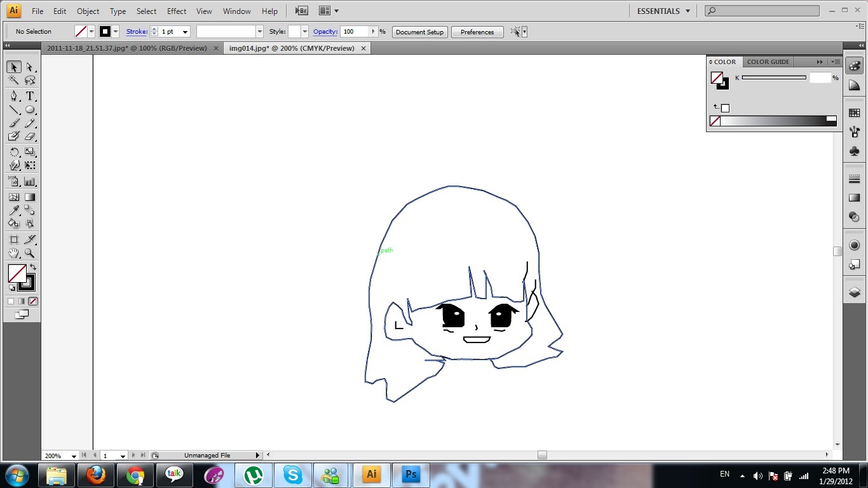Viewport: 868px width, 488px height.
Task: Open the Layers panel icon
Action: click(x=854, y=292)
